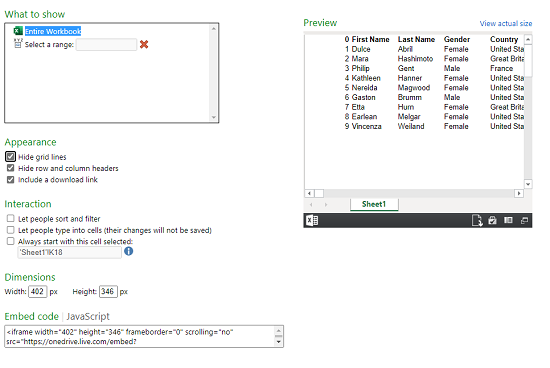Click the preview horizontal scrollbar right arrow
The image size is (550, 368).
tap(519, 193)
